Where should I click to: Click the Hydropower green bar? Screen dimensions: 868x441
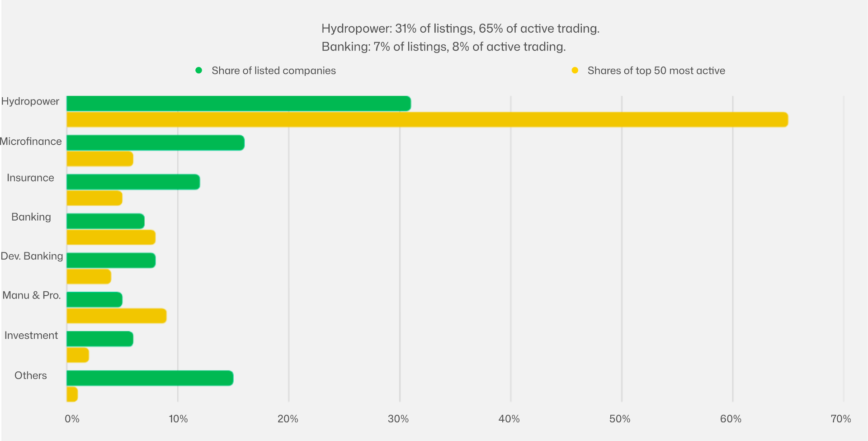(x=238, y=104)
